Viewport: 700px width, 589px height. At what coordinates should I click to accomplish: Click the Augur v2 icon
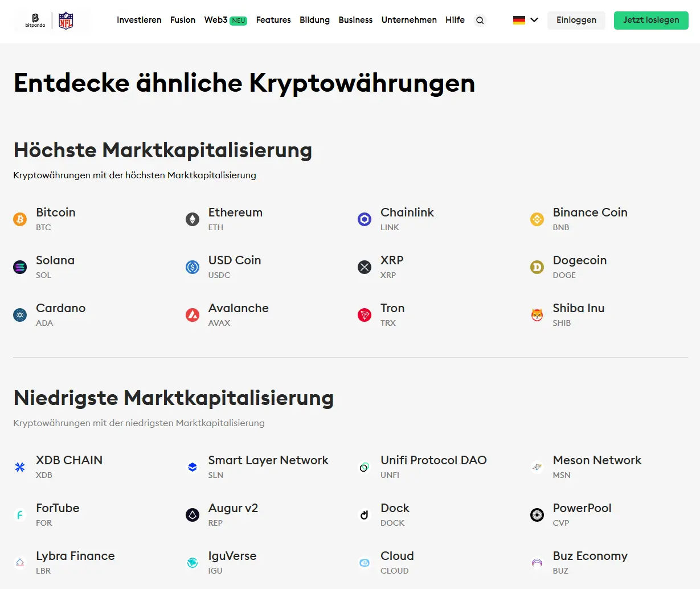193,515
